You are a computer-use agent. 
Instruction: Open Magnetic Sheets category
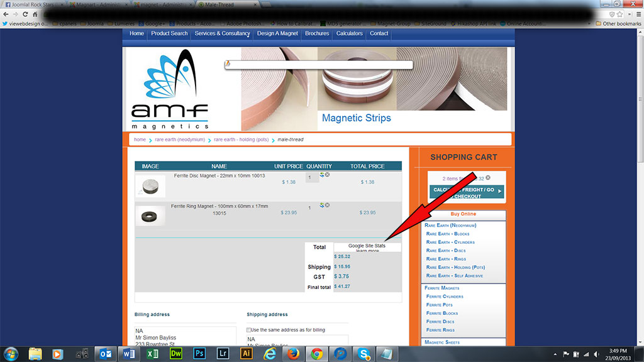tap(442, 343)
